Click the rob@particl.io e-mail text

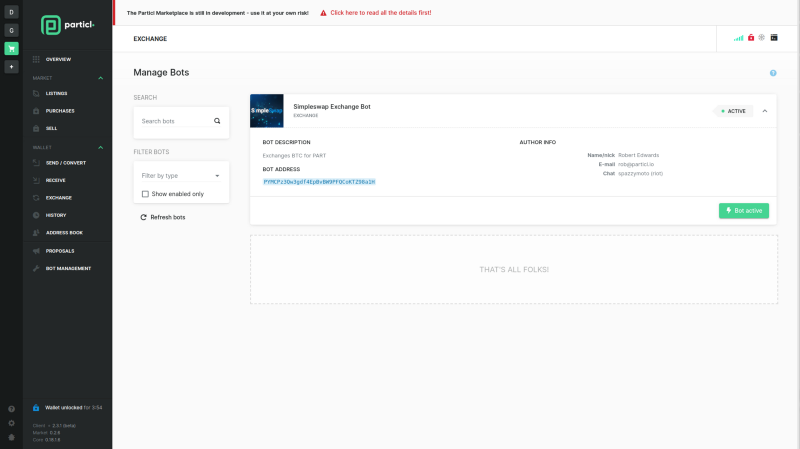636,164
